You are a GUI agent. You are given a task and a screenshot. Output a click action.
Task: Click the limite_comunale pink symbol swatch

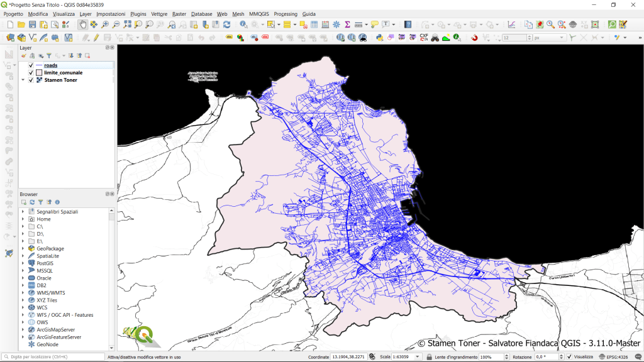[39, 73]
